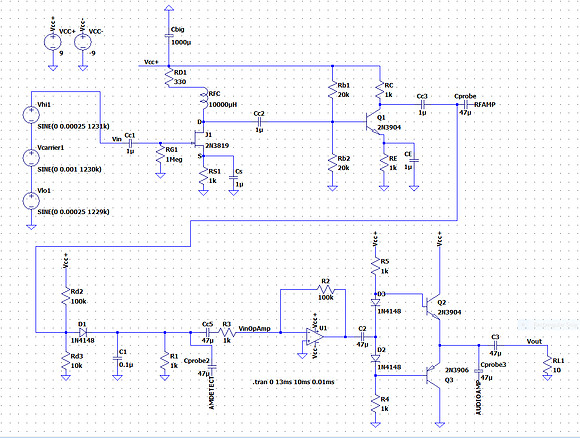580x438 pixels.
Task: Select resistor RD1 330
Action: pyautogui.click(x=169, y=77)
